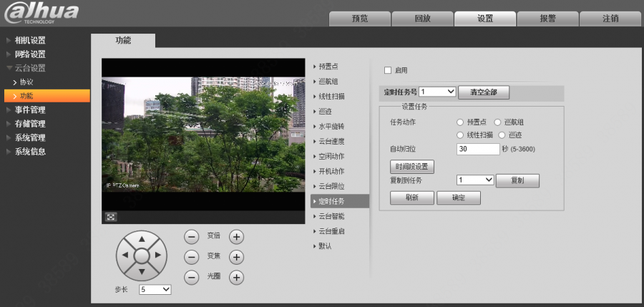Screen dimensions: 644x307
Task: Toggle fullscreen icon below video preview
Action: [110, 217]
